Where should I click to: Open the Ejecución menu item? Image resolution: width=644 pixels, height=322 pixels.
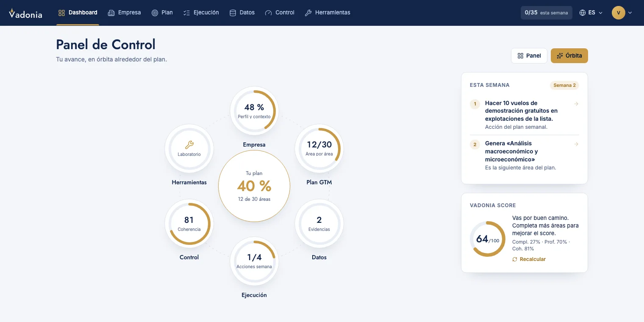(x=201, y=13)
